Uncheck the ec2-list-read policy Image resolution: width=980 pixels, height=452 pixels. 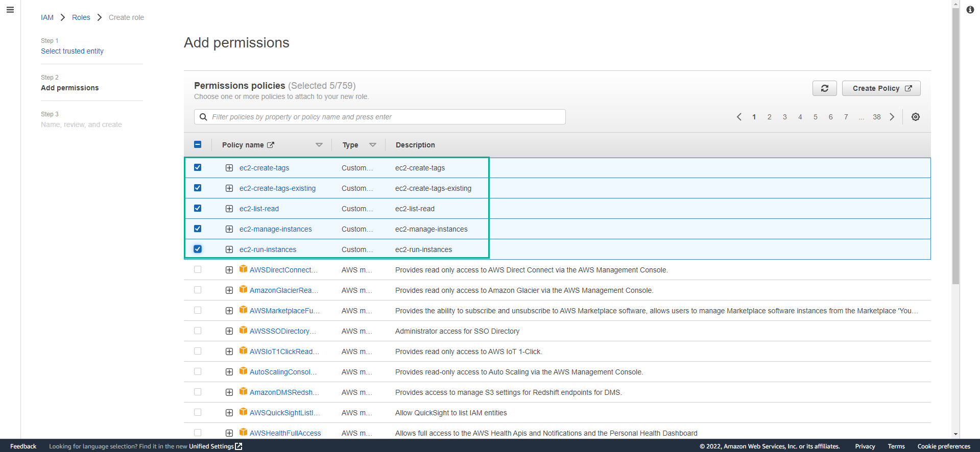[x=198, y=208]
